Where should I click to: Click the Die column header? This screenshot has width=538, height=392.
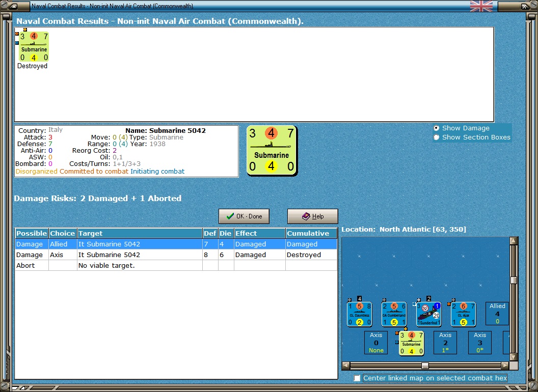[x=226, y=233]
